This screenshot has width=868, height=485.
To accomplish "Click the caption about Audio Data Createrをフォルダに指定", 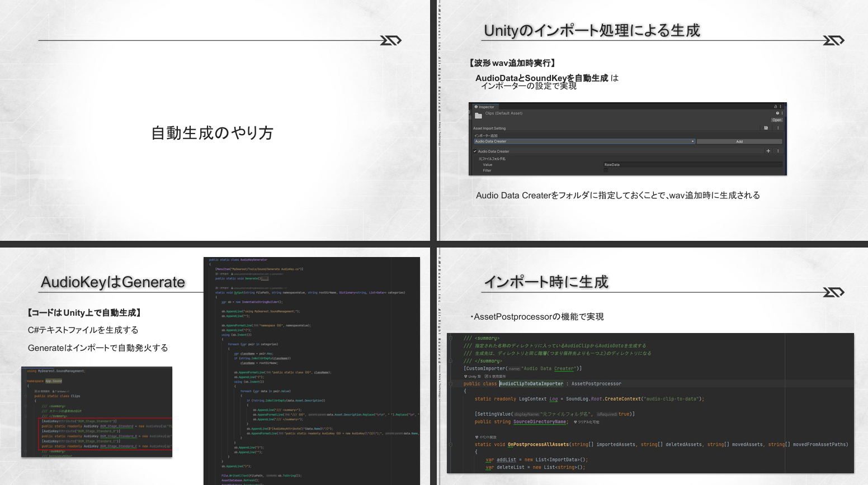I will [x=618, y=196].
